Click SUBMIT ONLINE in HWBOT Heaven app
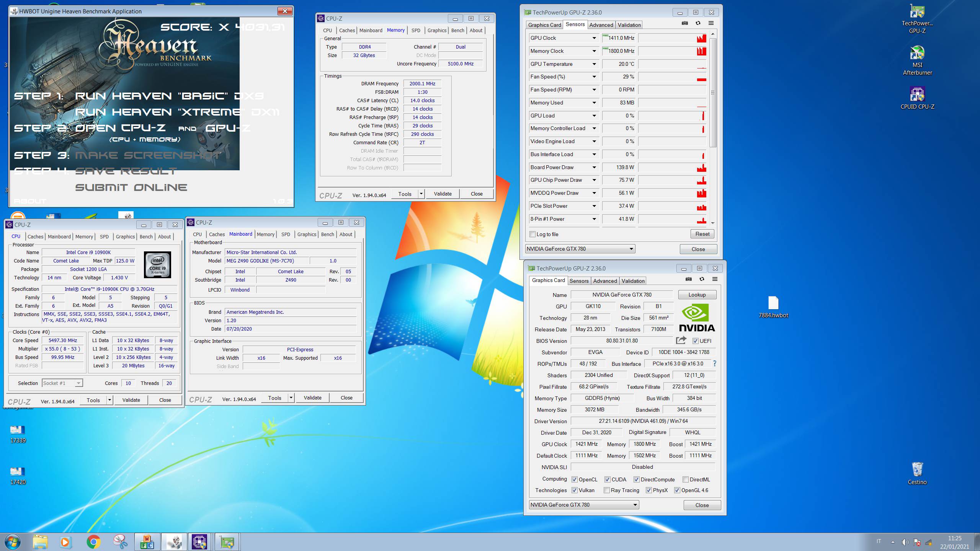Screen dimensions: 980x551 131,187
